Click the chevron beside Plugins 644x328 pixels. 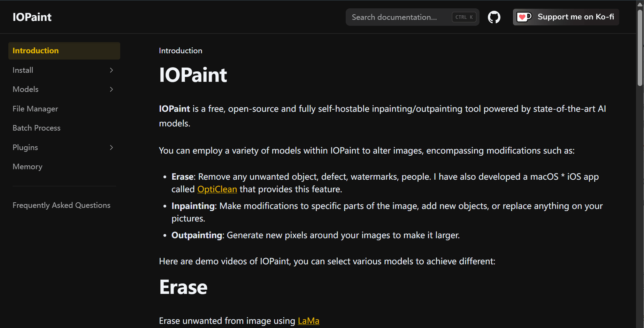point(111,147)
